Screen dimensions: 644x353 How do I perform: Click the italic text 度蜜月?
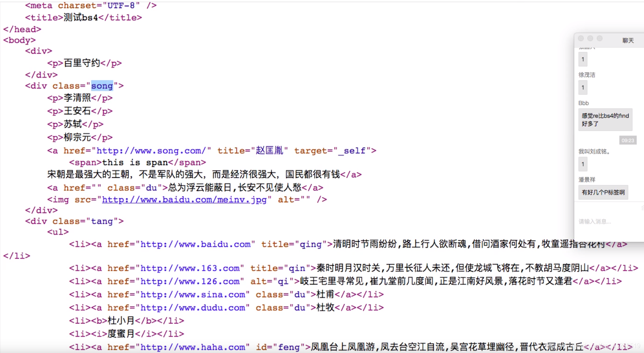(121, 334)
